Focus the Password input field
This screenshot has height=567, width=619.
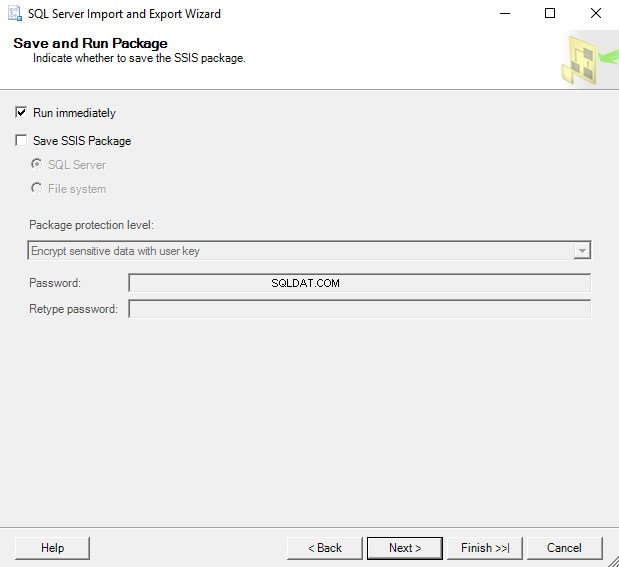coord(360,283)
